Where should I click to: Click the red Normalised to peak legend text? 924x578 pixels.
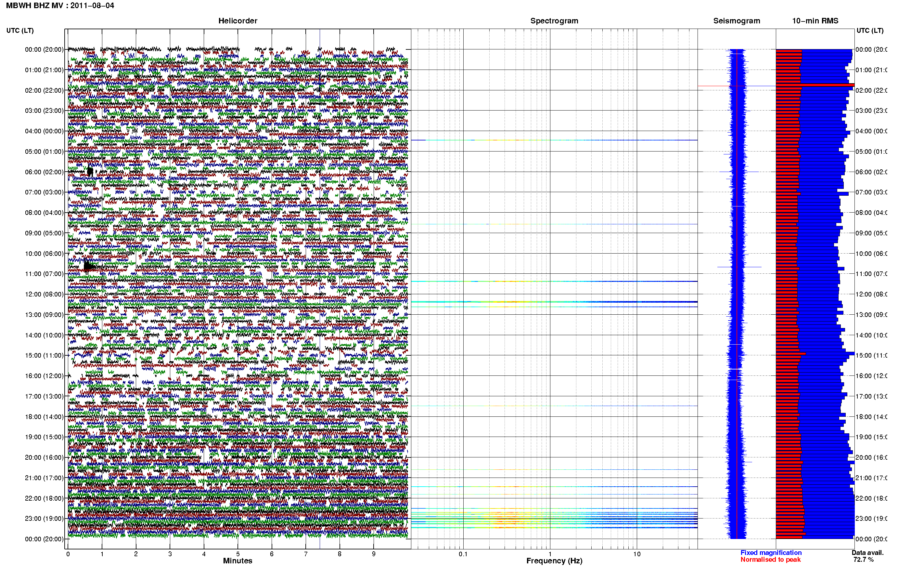click(770, 560)
